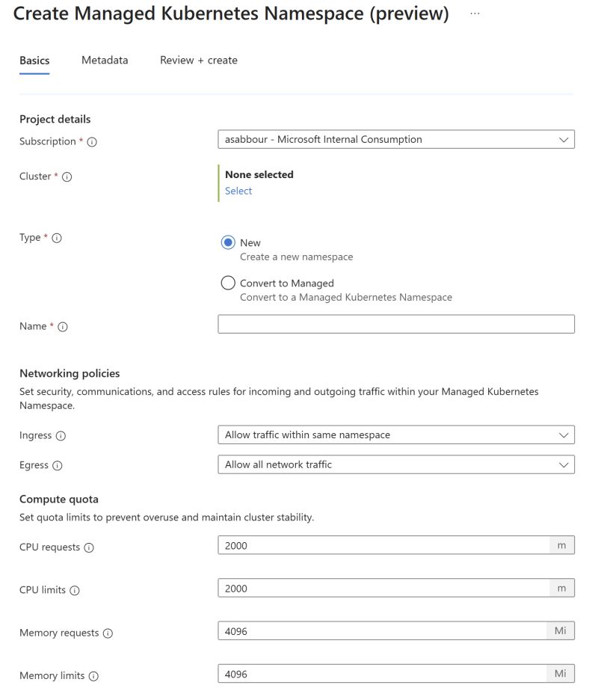Click the Type field info icon
Image resolution: width=598 pixels, height=700 pixels.
(x=57, y=238)
